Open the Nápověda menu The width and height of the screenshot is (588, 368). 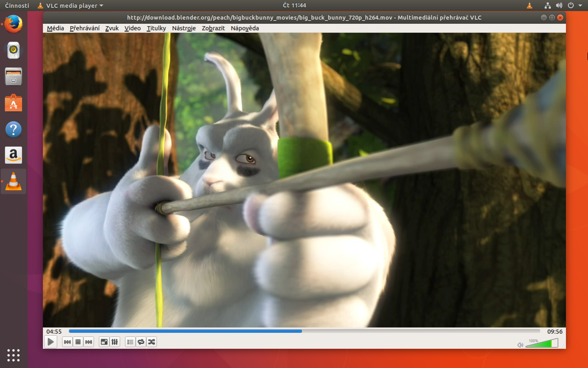click(x=245, y=28)
